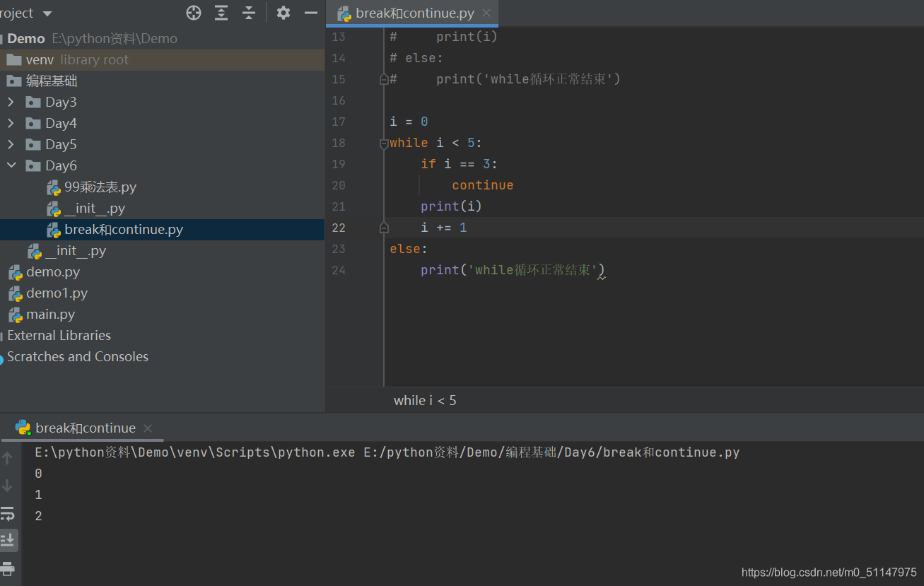924x586 pixels.
Task: Open __init__.py under 编程基础
Action: (x=76, y=251)
